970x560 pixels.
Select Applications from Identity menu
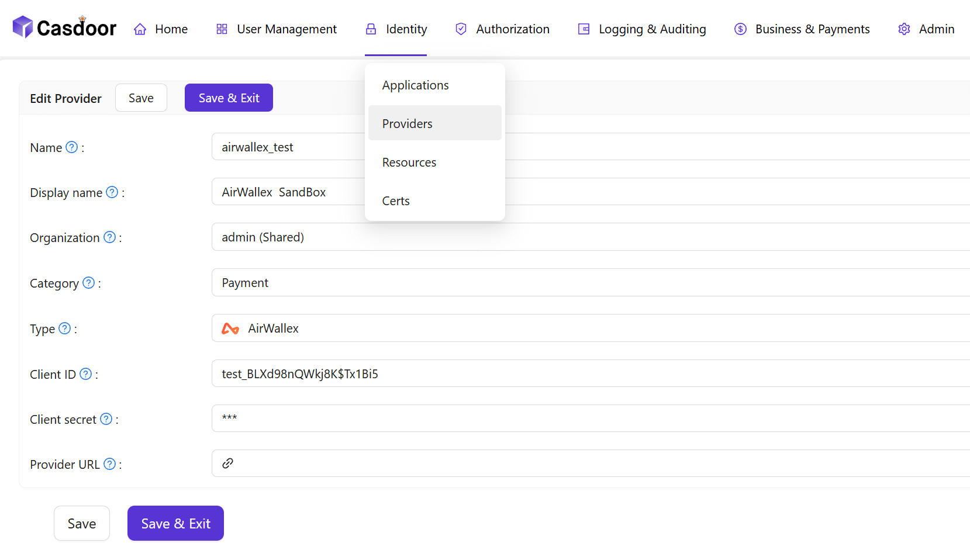pyautogui.click(x=415, y=85)
